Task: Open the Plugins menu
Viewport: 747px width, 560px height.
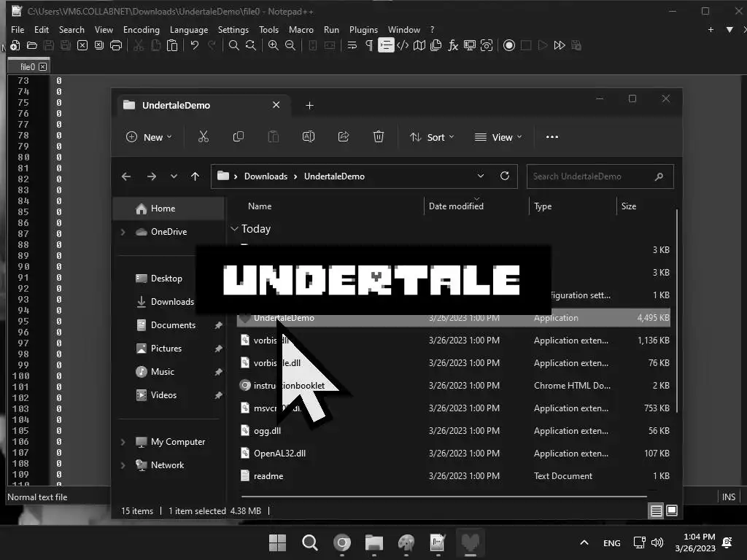Action: click(363, 29)
